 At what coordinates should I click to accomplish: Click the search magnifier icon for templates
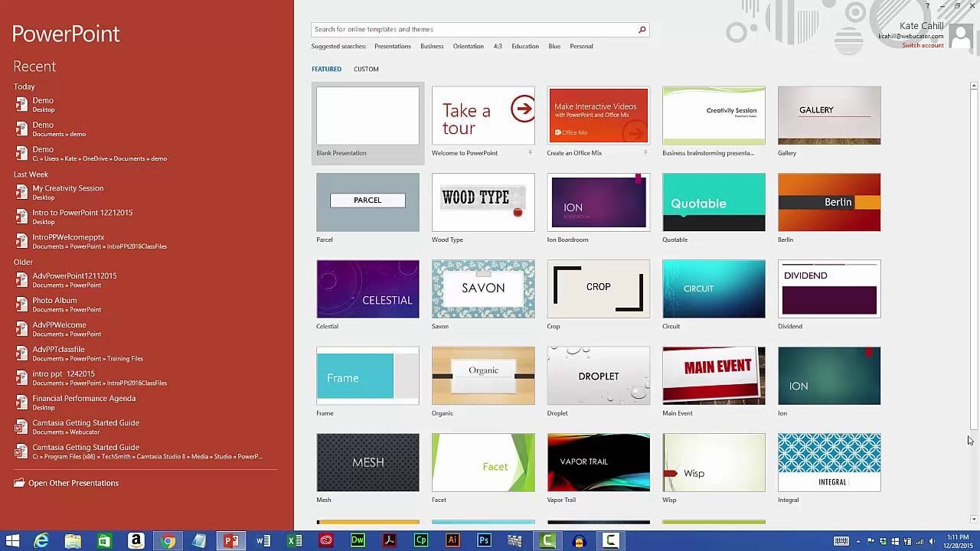[x=642, y=30]
